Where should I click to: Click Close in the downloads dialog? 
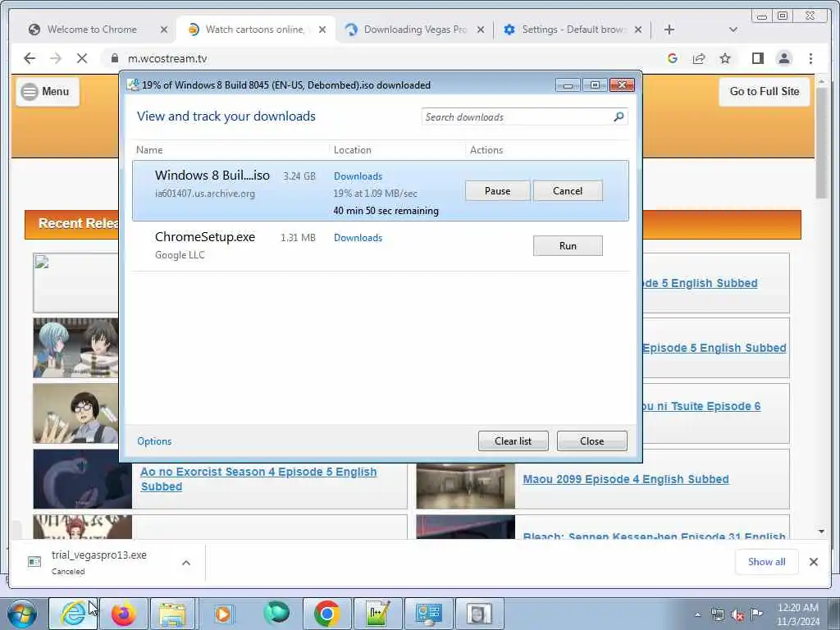pos(591,441)
